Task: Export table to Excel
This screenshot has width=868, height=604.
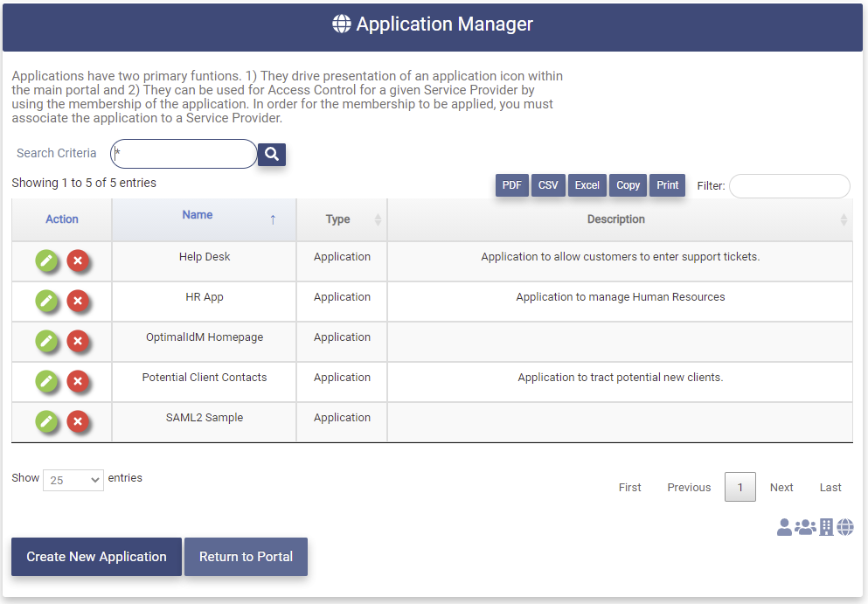Action: (x=587, y=185)
